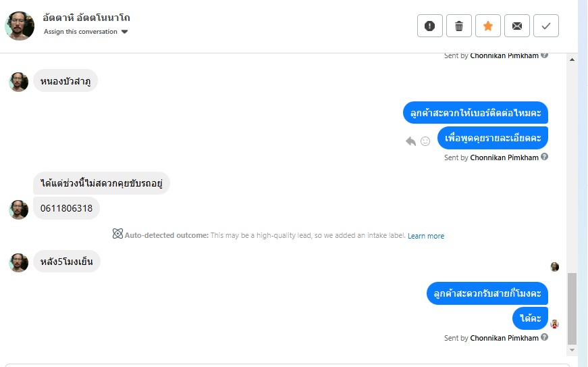Click the scrollbar up arrow
This screenshot has width=588, height=367.
(x=572, y=59)
